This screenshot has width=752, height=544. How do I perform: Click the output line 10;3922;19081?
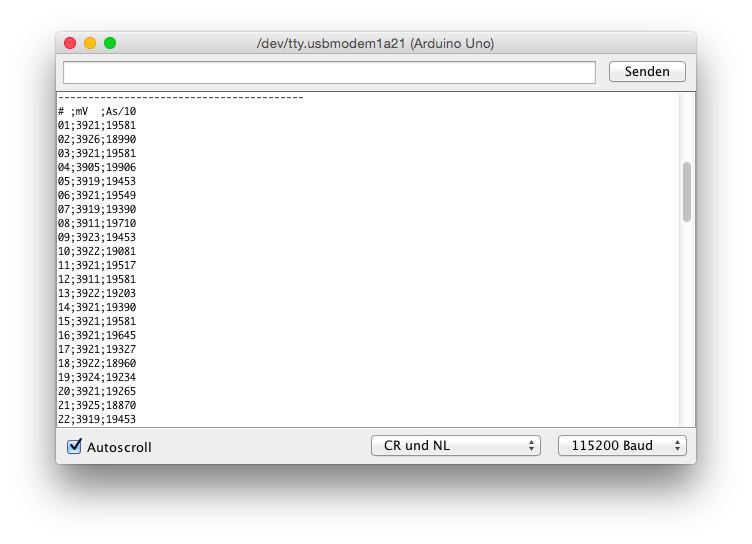[97, 251]
